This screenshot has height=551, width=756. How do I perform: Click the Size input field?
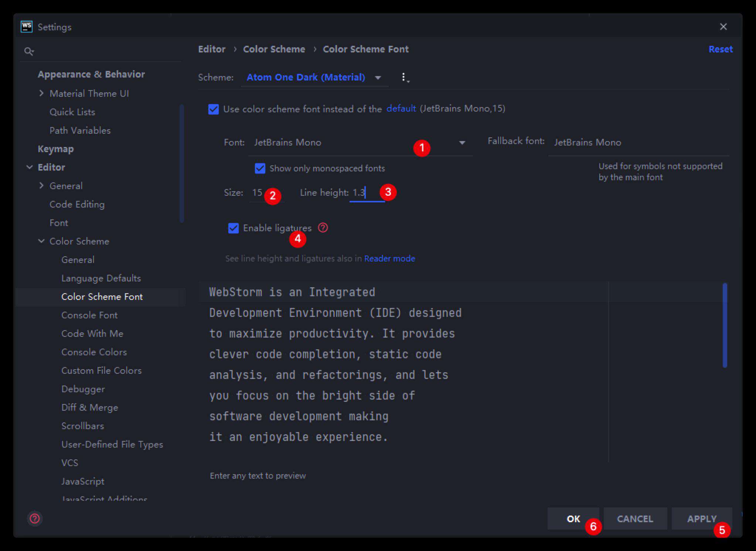[267, 193]
